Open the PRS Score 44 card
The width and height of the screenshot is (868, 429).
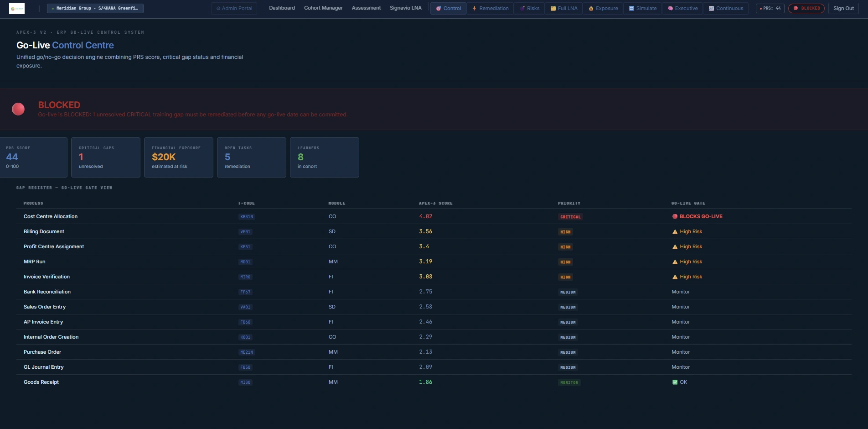tap(34, 157)
